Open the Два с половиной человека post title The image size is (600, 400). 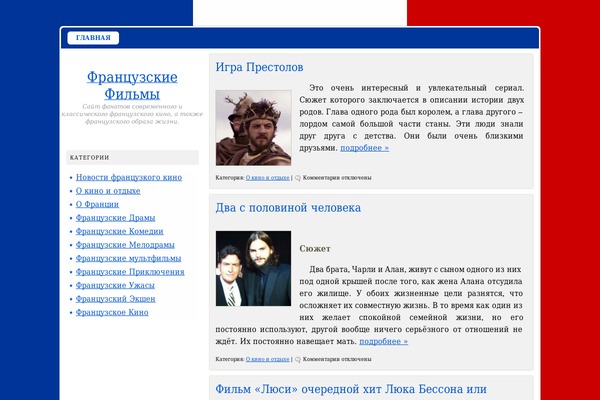[288, 207]
